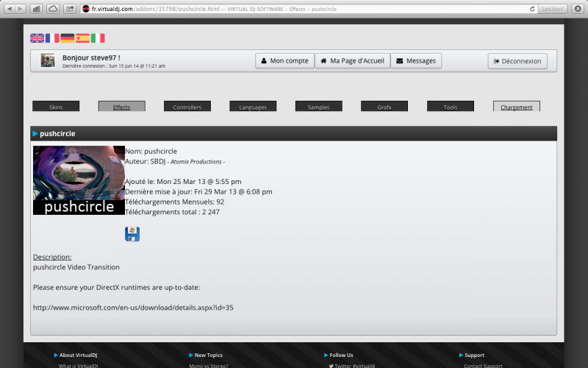
Task: Open the top sites bar-chart icon
Action: [36, 9]
